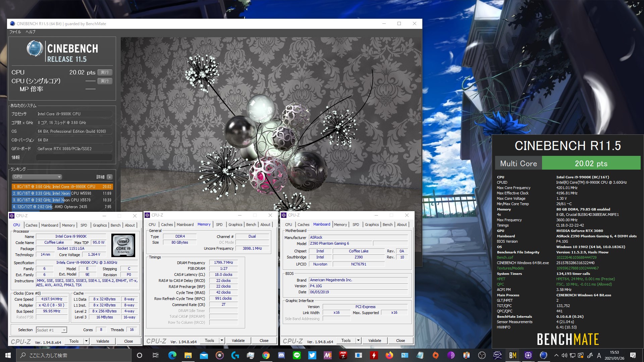Image resolution: width=644 pixels, height=362 pixels.
Task: Open the Windows Start menu
Action: pyautogui.click(x=8, y=355)
